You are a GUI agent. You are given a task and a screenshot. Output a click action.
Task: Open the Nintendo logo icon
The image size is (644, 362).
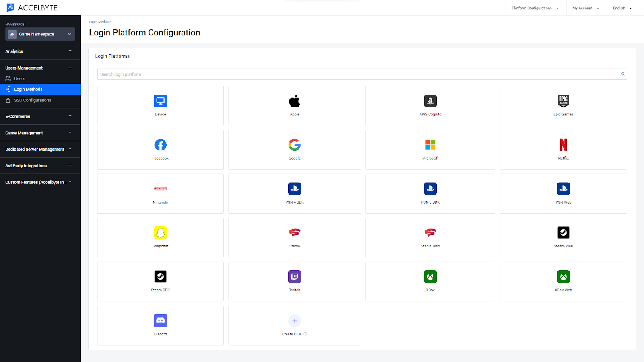coord(160,189)
